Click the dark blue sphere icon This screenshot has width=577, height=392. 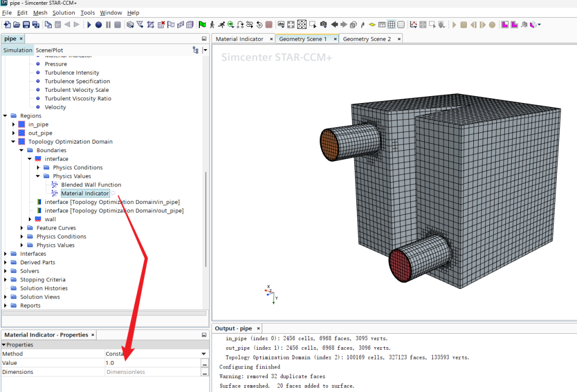coord(99,25)
